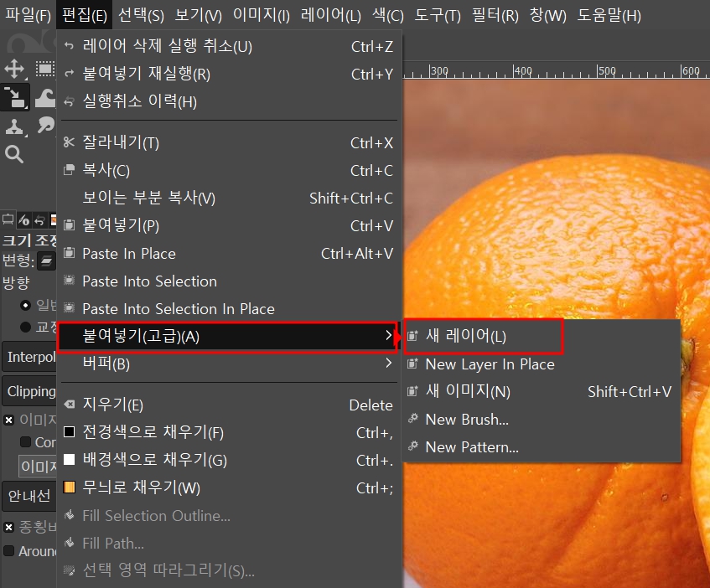Choose the layer transform target icon next to 변형

pyautogui.click(x=46, y=261)
